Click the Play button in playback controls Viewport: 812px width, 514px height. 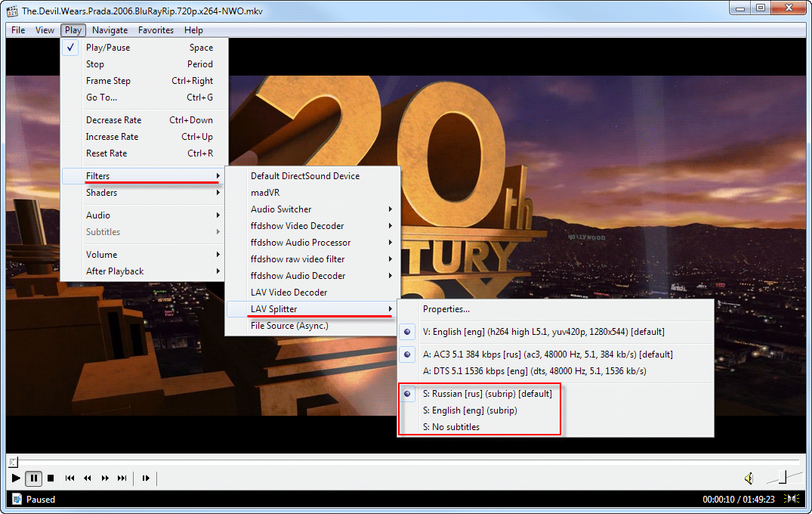(x=16, y=478)
